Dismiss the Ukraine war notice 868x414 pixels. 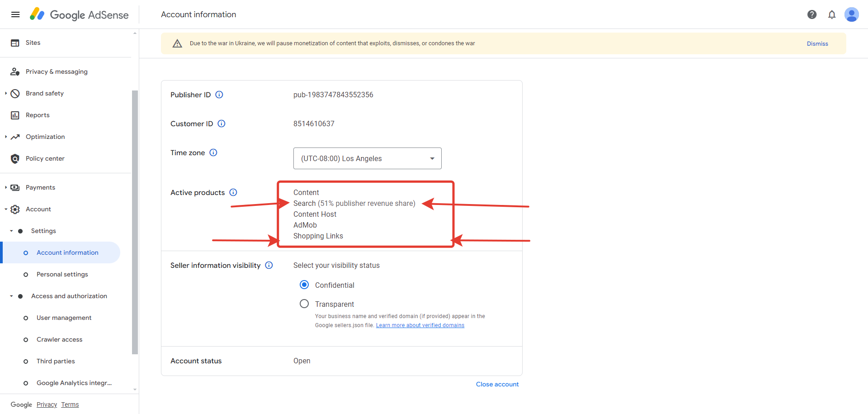pos(817,43)
